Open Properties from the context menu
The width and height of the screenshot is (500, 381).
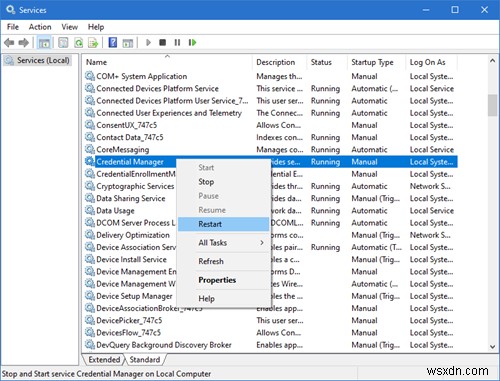click(x=223, y=280)
